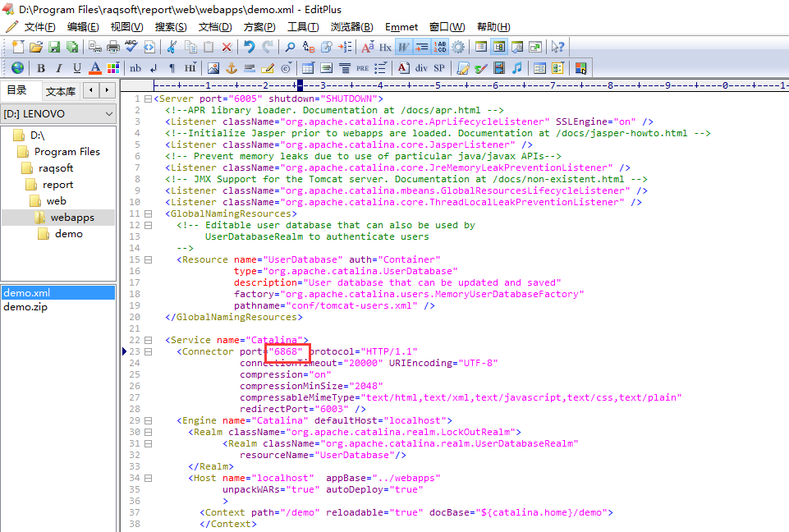Screen dimensions: 789x532
Task: Click the Undo arrow icon
Action: [x=249, y=47]
